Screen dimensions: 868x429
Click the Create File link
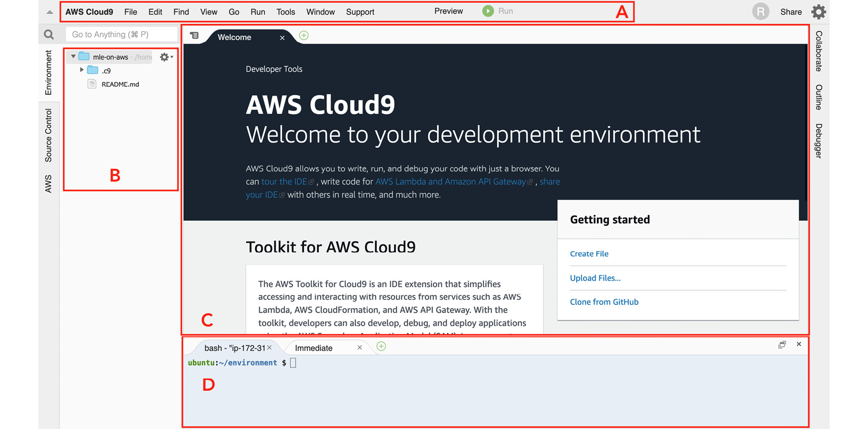click(x=589, y=254)
